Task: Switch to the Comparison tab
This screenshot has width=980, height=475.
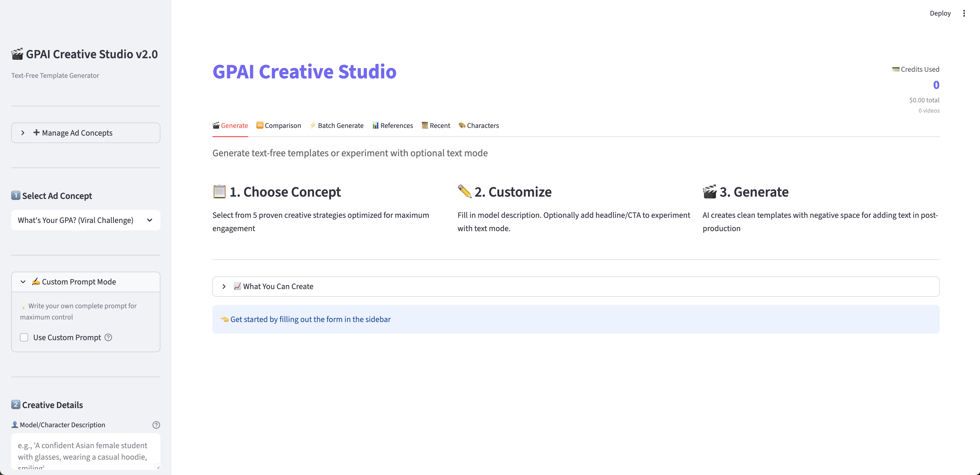Action: [279, 126]
